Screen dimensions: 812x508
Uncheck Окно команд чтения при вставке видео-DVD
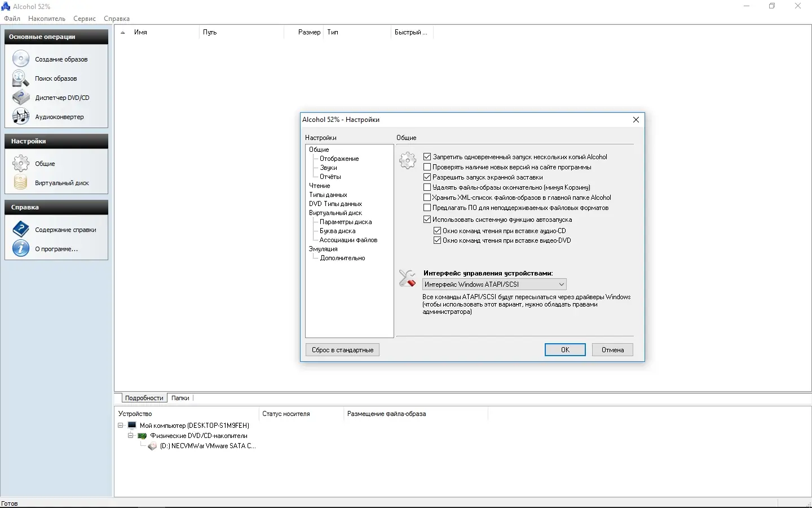437,240
